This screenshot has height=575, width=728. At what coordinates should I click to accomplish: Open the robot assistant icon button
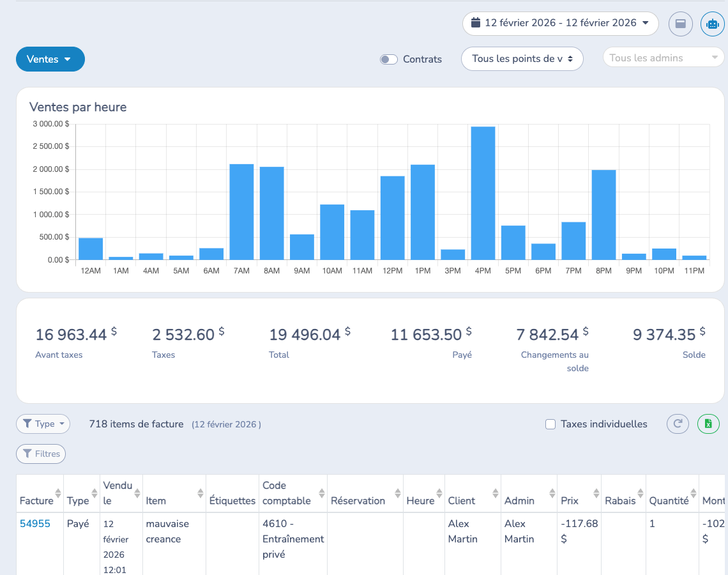pos(712,23)
